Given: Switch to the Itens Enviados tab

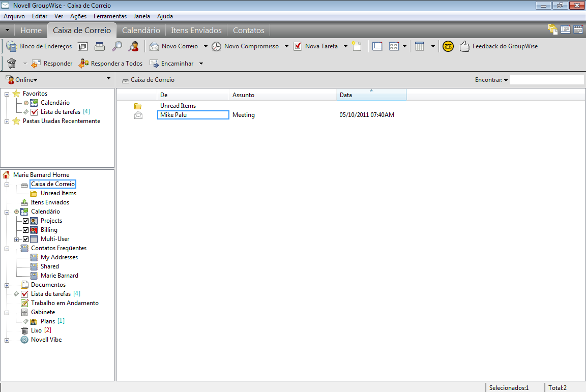Looking at the screenshot, I should coord(196,31).
